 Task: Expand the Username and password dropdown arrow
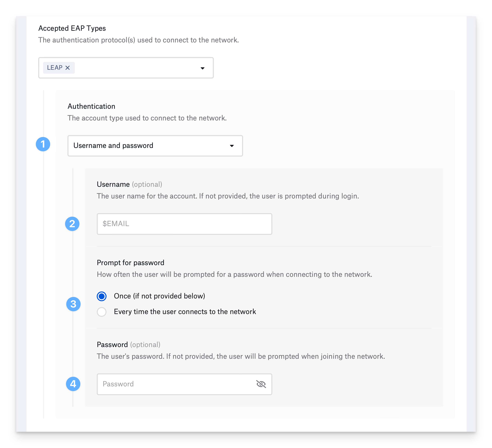[232, 146]
